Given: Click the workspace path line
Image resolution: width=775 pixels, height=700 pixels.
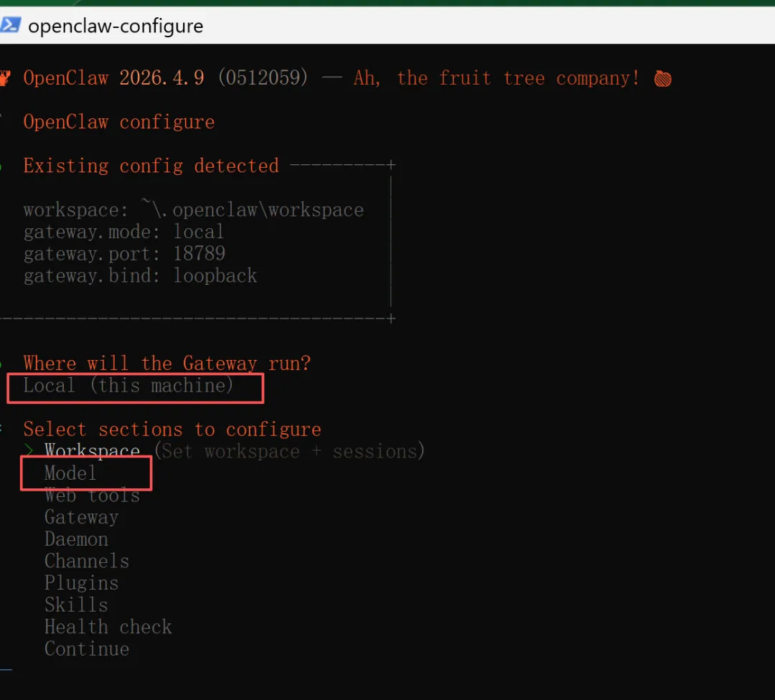Looking at the screenshot, I should pyautogui.click(x=193, y=209).
